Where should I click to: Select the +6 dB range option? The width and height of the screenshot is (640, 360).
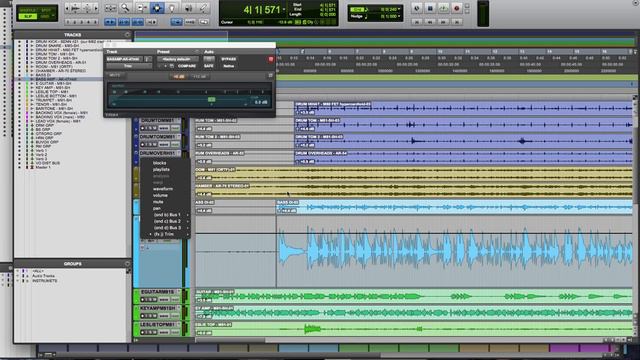179,76
